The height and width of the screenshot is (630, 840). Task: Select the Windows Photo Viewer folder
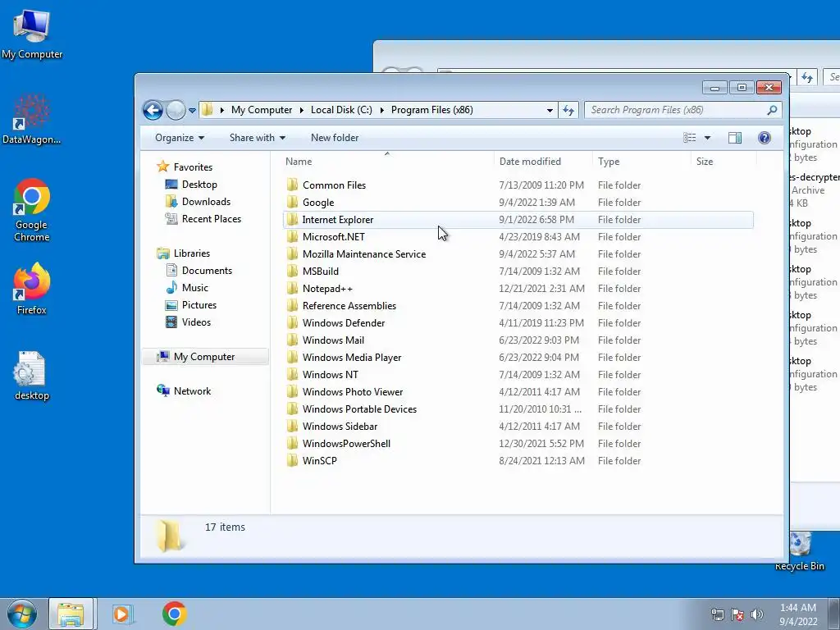tap(352, 391)
